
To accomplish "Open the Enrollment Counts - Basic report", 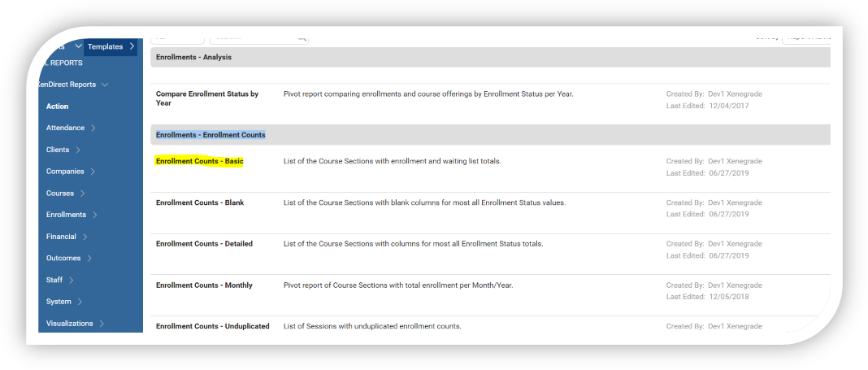I will 200,161.
